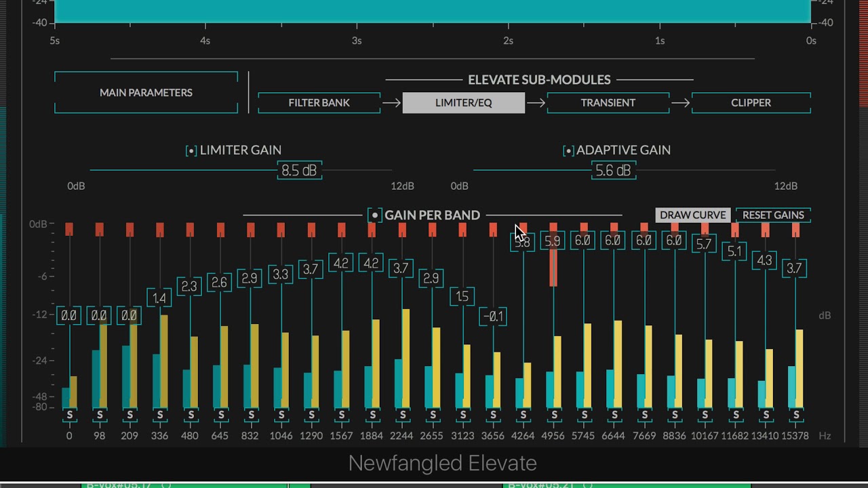Click the 2244 frequency label
Viewport: 868px width, 488px height.
coord(402,436)
